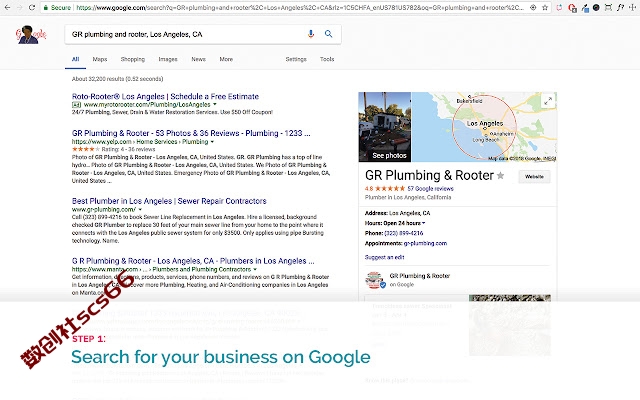Image resolution: width=640 pixels, height=400 pixels.
Task: Switch to the Shopping tab
Action: tap(133, 59)
